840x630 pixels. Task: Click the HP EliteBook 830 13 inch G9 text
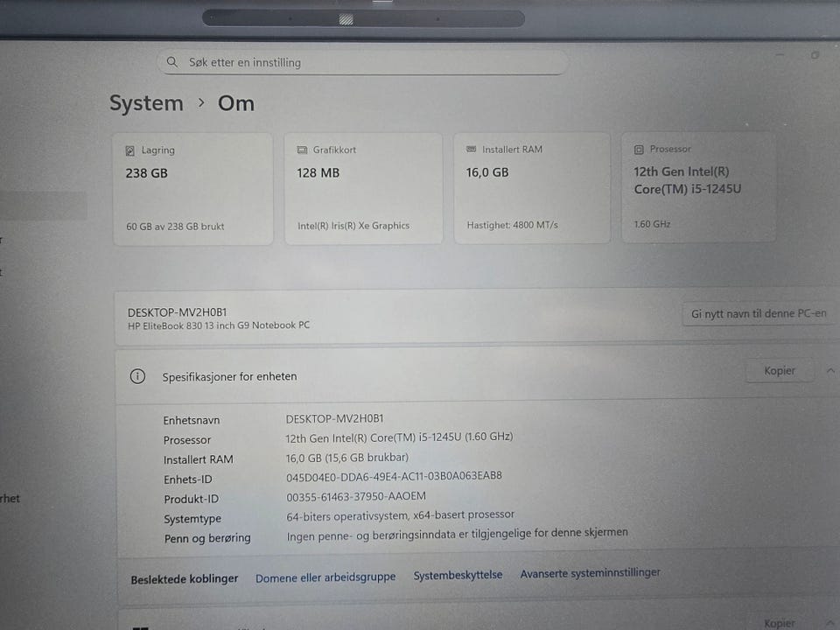click(x=219, y=325)
